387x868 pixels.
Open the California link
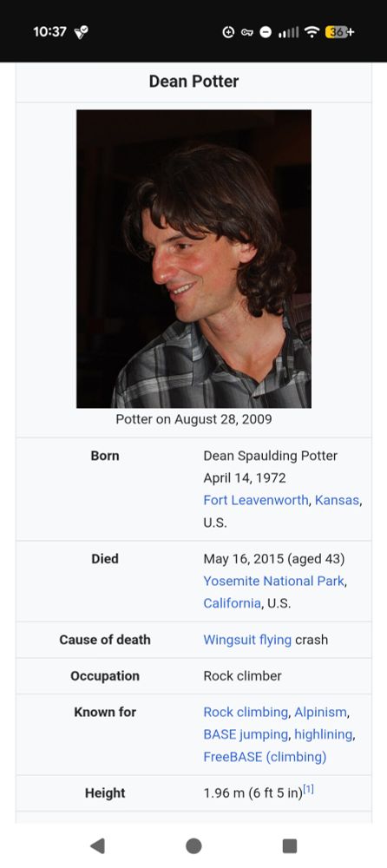pos(232,603)
